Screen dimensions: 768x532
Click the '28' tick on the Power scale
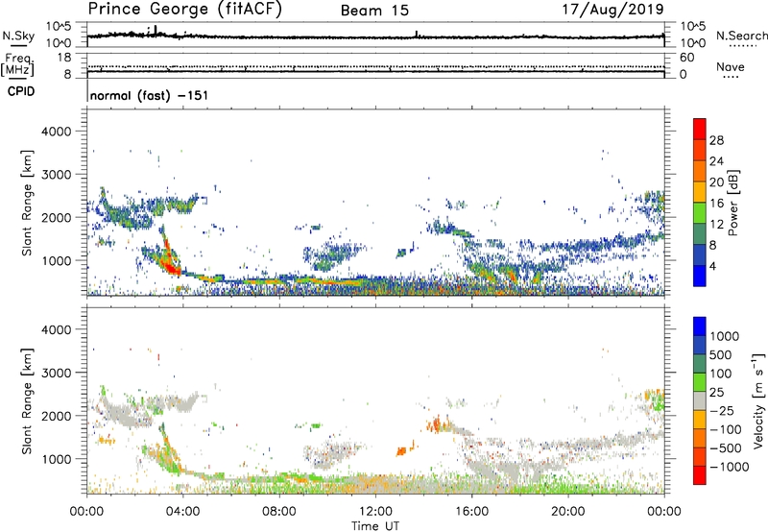click(x=716, y=140)
